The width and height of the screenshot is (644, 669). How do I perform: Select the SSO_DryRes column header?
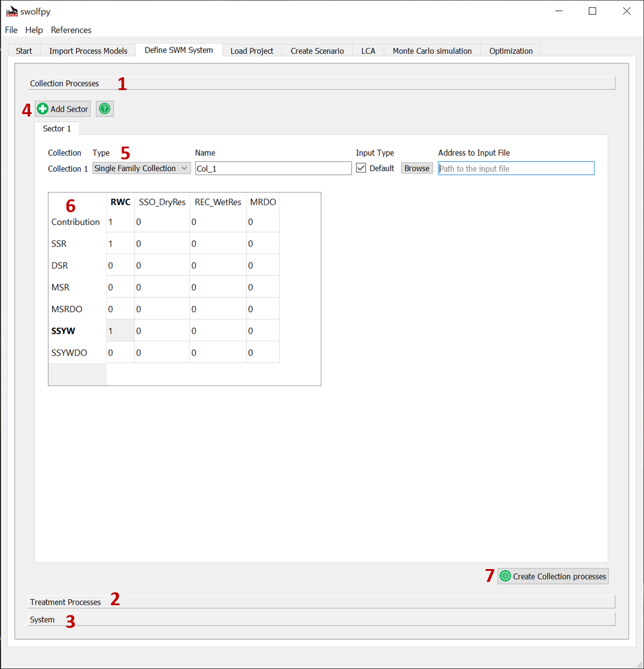(x=162, y=202)
